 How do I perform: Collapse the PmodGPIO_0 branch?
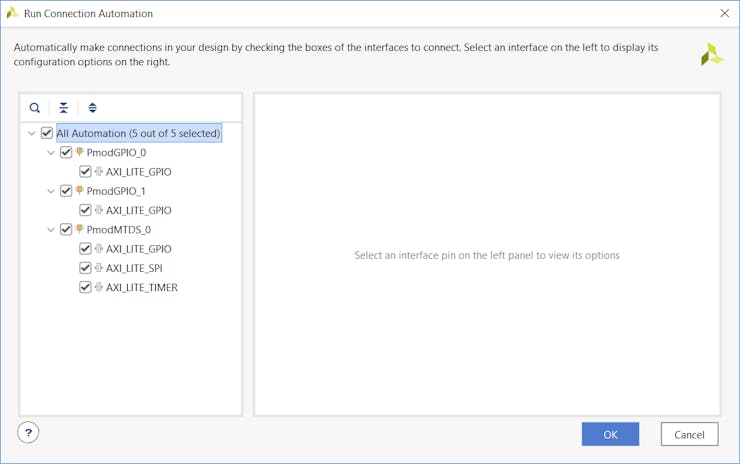51,152
